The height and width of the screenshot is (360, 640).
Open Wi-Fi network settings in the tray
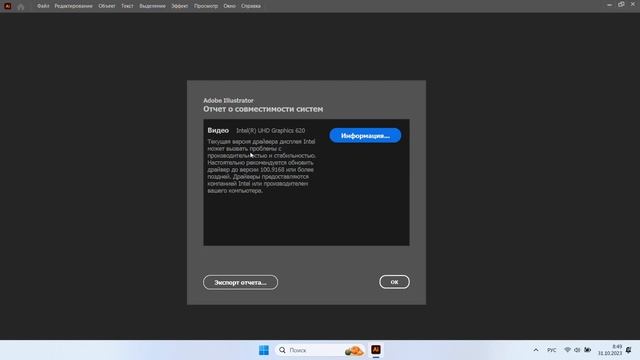pos(567,350)
